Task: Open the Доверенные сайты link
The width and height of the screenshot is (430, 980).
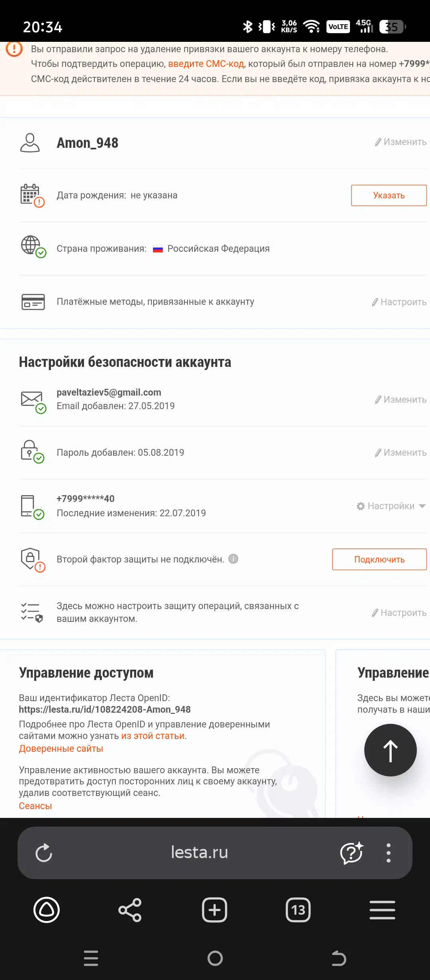Action: tap(61, 749)
